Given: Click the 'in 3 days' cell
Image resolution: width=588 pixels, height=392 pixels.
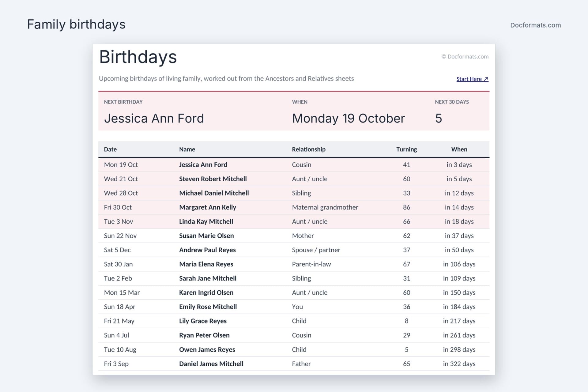Looking at the screenshot, I should pos(459,164).
